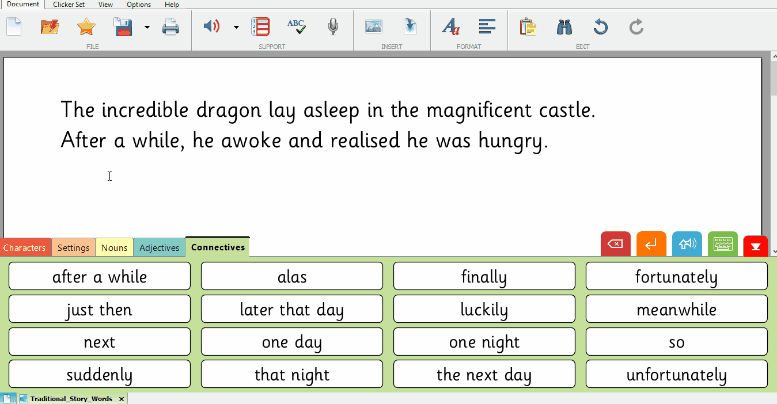
Task: Print the document using printer icon
Action: (171, 27)
